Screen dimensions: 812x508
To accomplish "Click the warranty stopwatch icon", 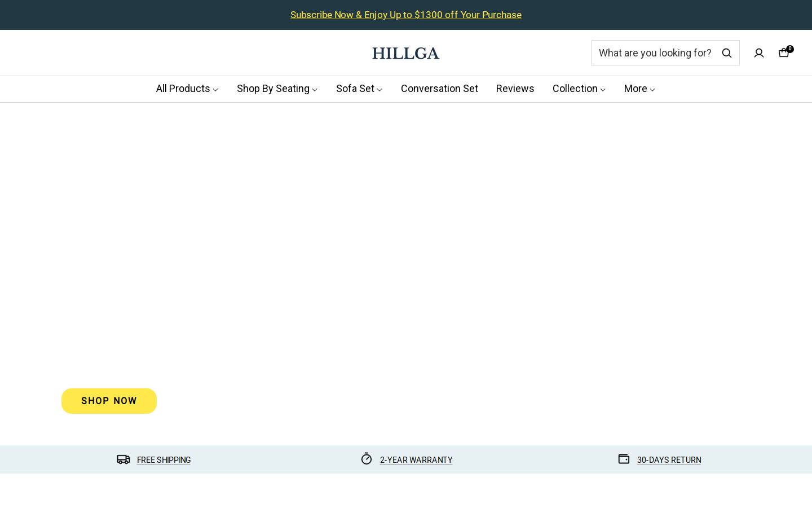I will pos(367,459).
